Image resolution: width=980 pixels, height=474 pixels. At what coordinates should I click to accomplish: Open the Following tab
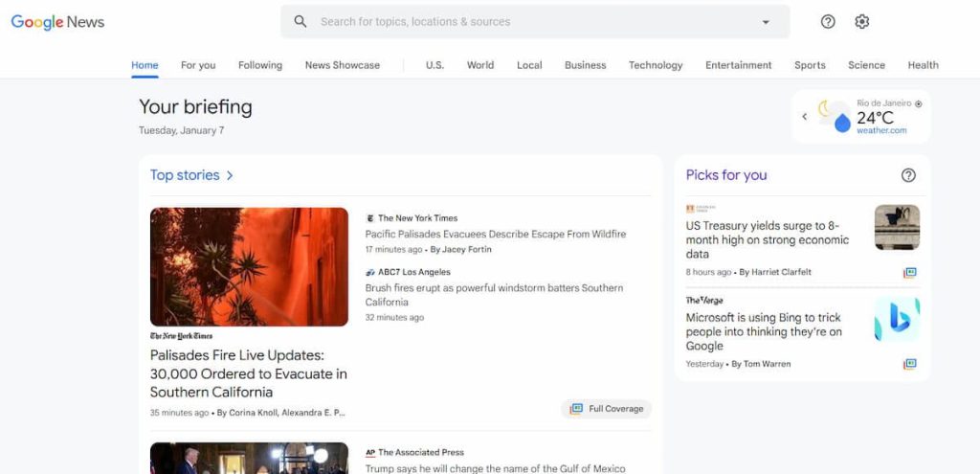260,65
